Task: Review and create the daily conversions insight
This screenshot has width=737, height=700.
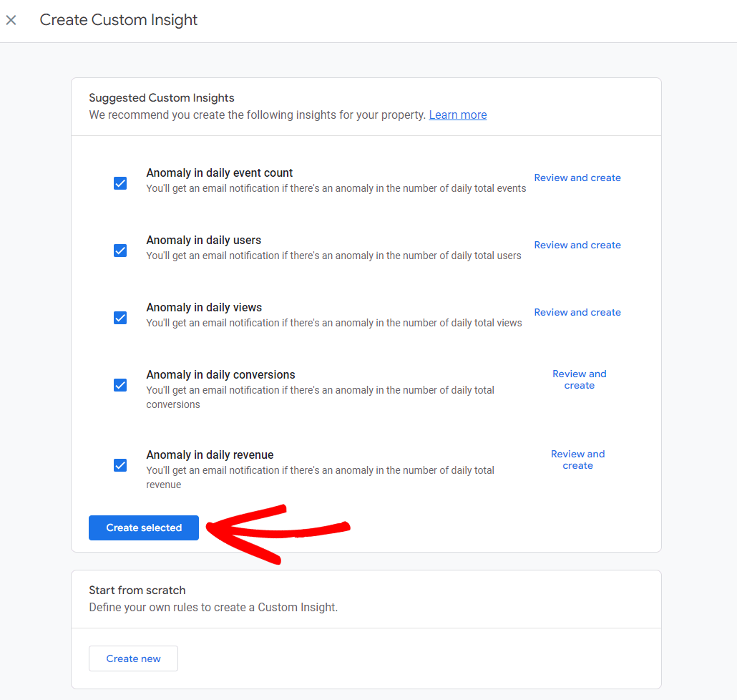Action: click(x=579, y=379)
